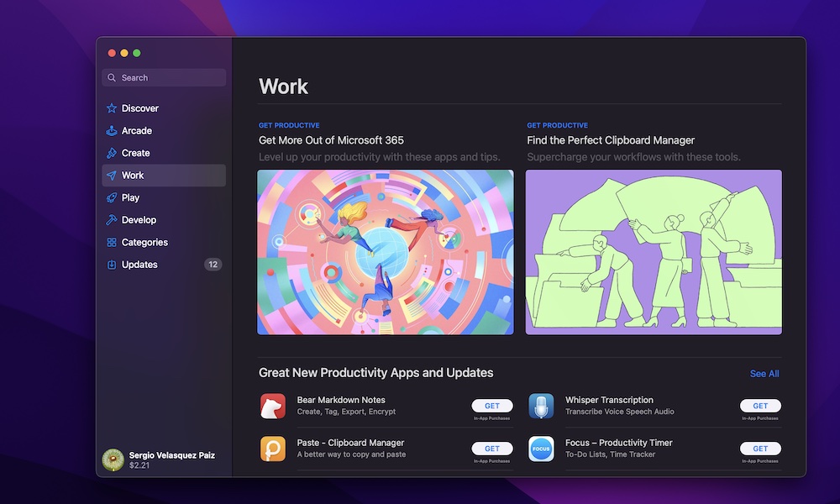Click the user profile avatar picture
This screenshot has height=504, width=840.
coord(113,459)
